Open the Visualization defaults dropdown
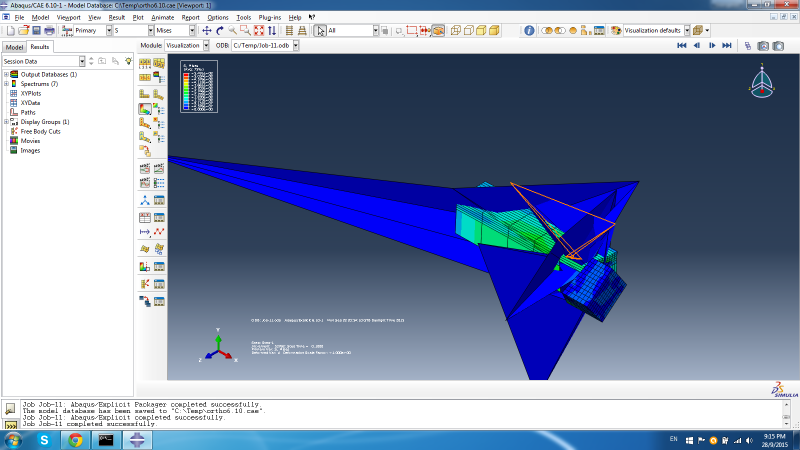This screenshot has height=450, width=800. [687, 31]
